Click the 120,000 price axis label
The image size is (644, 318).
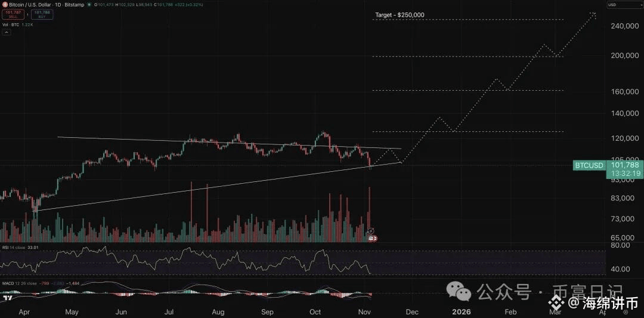point(625,139)
